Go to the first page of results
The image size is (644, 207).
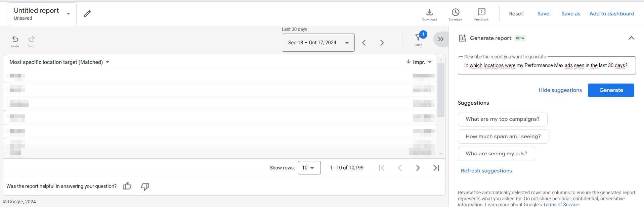point(382,168)
